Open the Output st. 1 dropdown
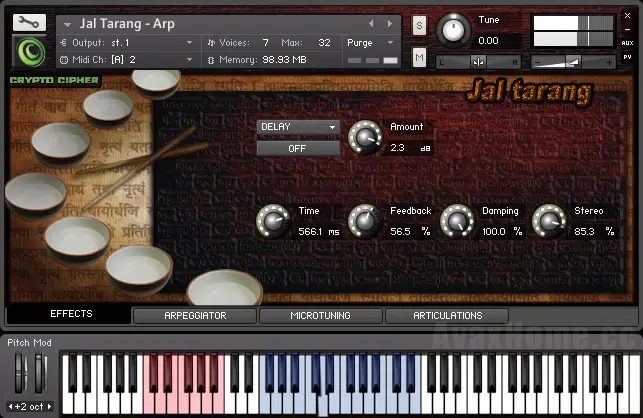 189,43
